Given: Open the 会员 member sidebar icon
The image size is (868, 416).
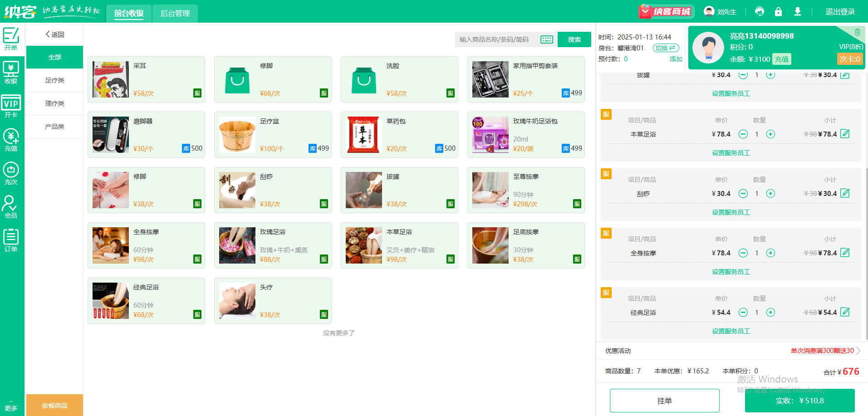Looking at the screenshot, I should coord(11,207).
